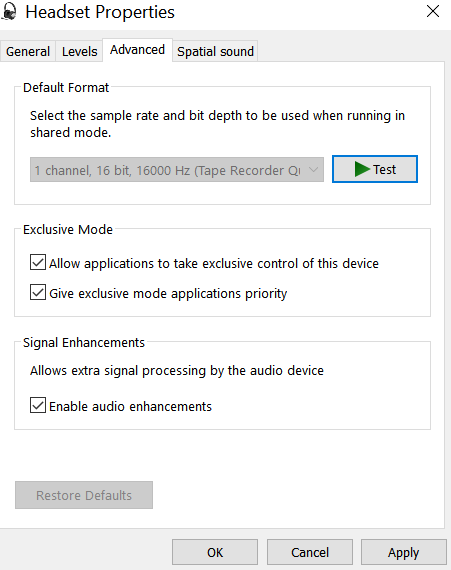
Task: Click the Signal Enhancements group label
Action: tap(84, 342)
